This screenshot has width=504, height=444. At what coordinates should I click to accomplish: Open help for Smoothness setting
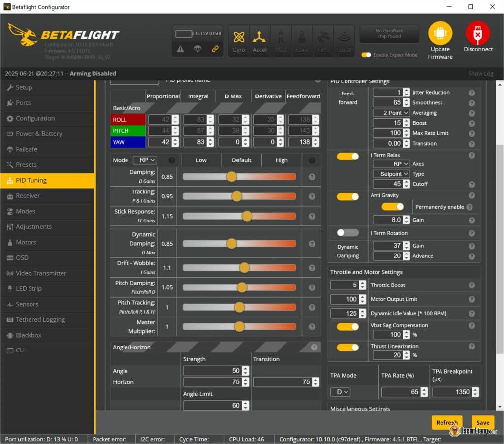click(x=472, y=103)
